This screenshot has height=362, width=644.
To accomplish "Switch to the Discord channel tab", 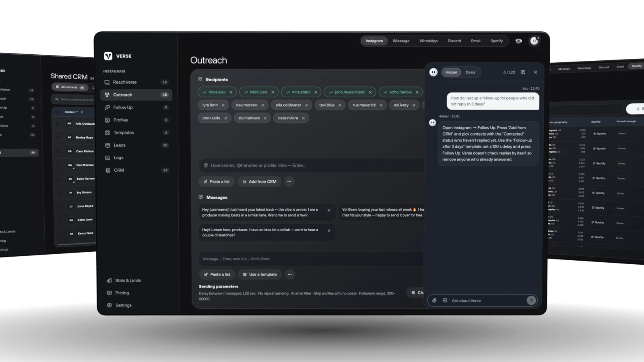I will click(x=454, y=41).
